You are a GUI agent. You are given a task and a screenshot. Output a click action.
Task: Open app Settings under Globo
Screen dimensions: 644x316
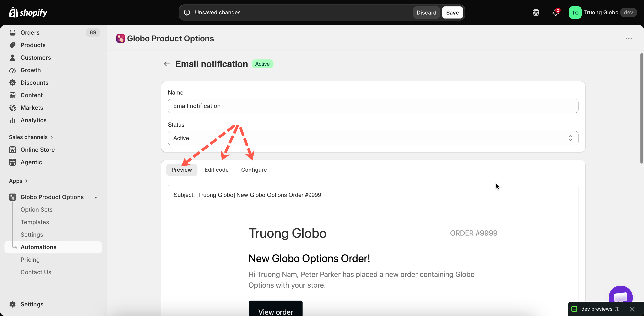pos(32,235)
